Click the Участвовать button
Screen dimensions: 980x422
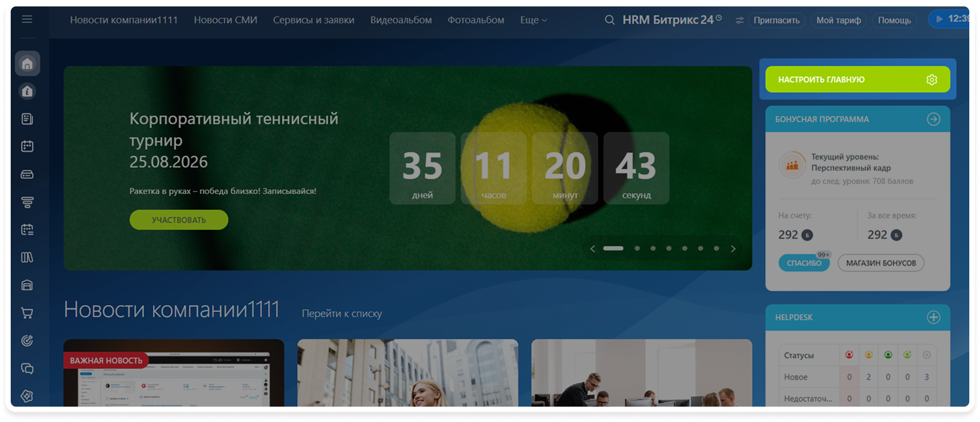pyautogui.click(x=178, y=220)
